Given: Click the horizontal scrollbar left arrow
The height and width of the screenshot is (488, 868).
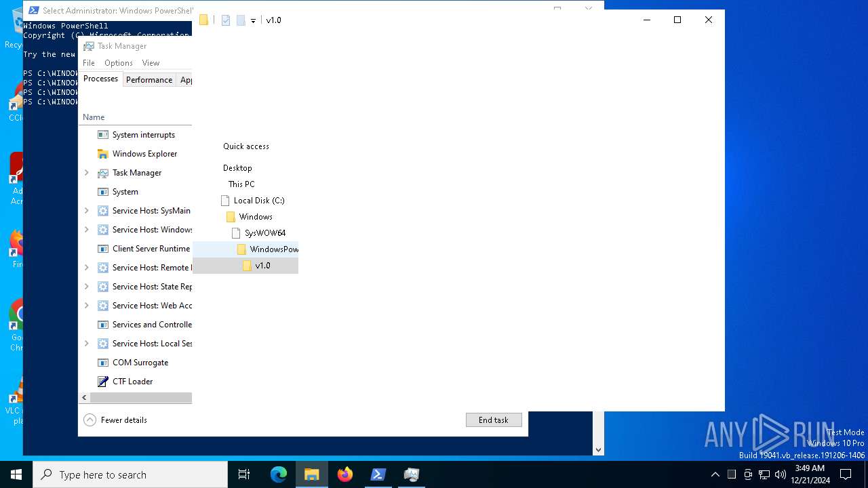Looking at the screenshot, I should pos(84,398).
